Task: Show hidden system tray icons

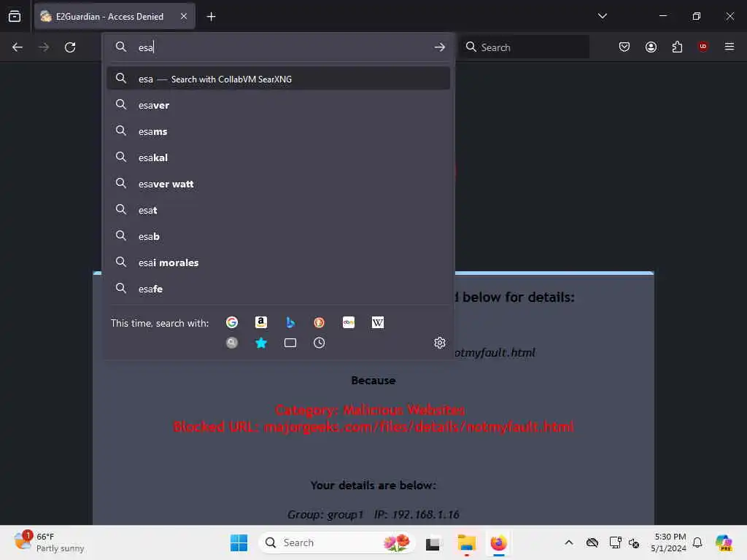Action: click(569, 542)
